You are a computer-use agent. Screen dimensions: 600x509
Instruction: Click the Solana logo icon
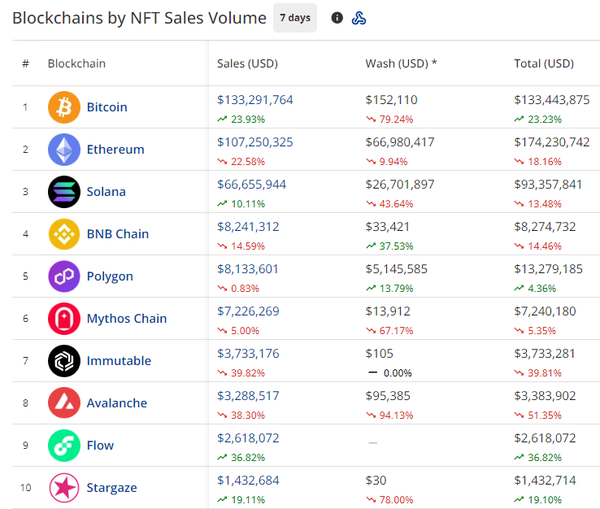click(x=64, y=192)
